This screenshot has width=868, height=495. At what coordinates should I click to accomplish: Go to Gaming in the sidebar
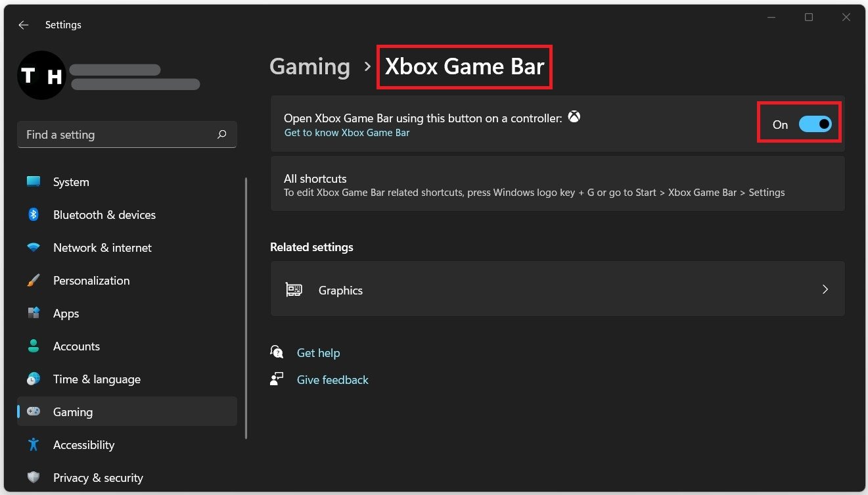pyautogui.click(x=73, y=412)
